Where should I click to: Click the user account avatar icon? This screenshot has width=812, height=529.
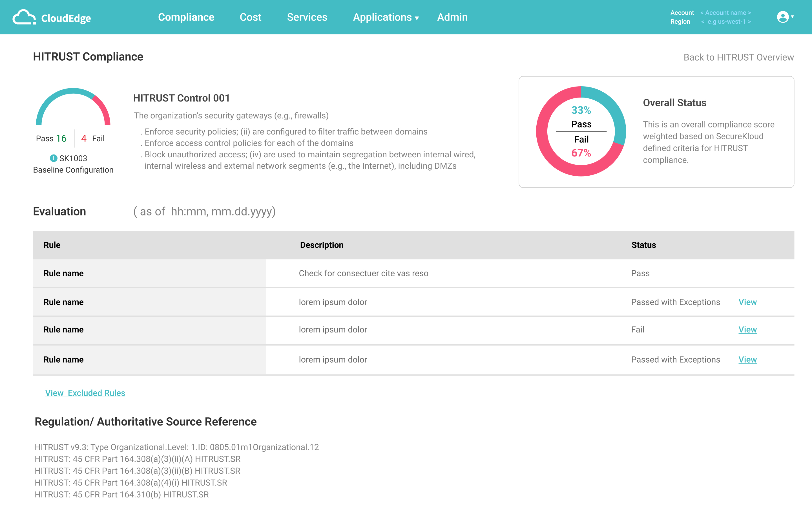[x=782, y=17]
